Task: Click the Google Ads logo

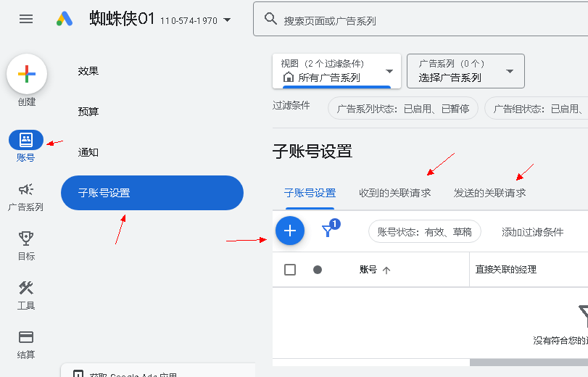Action: point(65,20)
